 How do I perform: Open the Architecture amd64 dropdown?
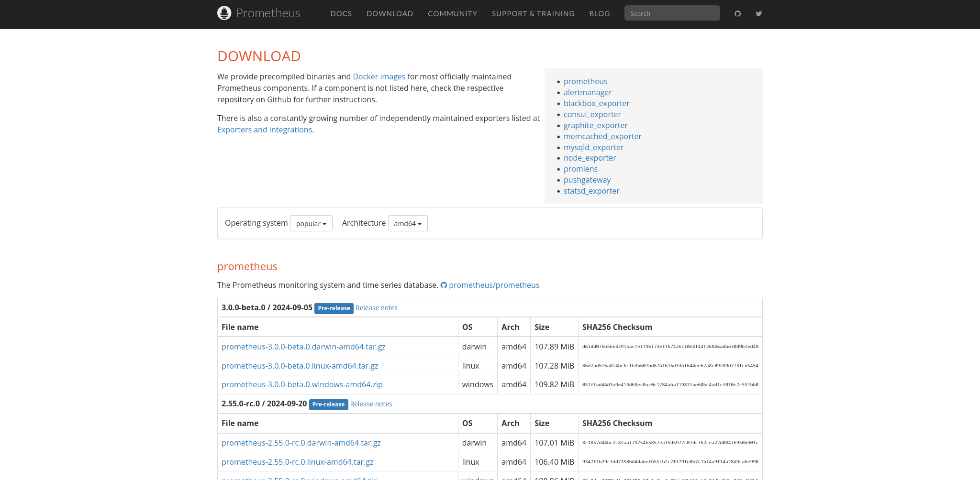407,223
